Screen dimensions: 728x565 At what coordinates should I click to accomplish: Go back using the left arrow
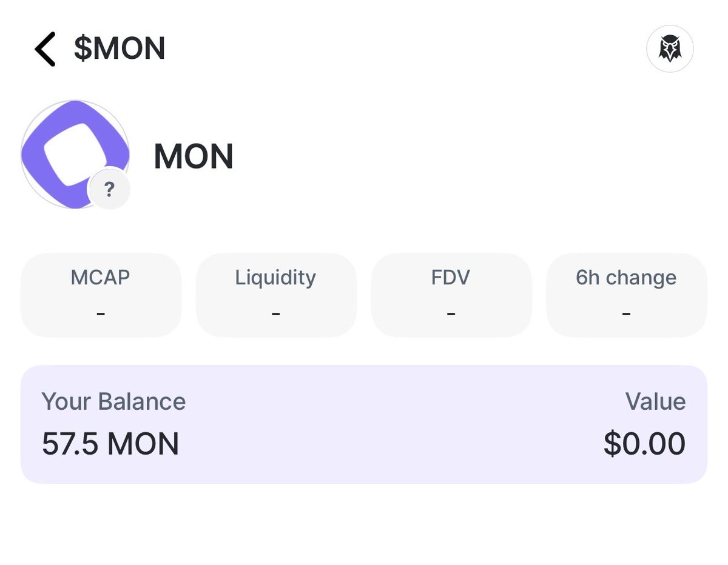[x=45, y=49]
